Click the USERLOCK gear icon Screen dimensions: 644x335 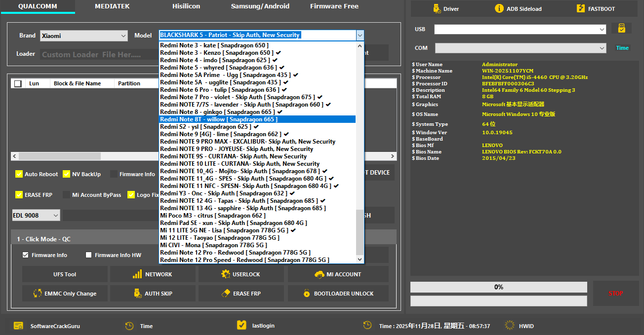coord(226,274)
